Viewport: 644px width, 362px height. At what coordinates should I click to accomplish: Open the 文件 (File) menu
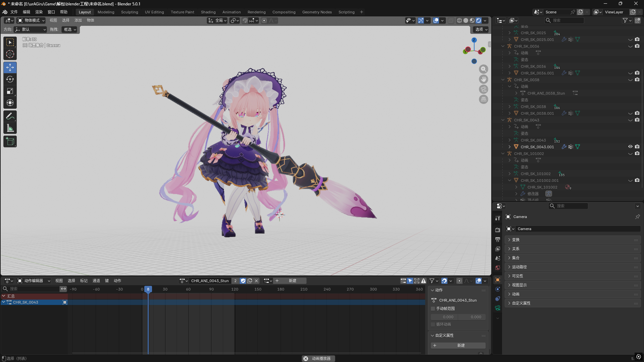(14, 12)
